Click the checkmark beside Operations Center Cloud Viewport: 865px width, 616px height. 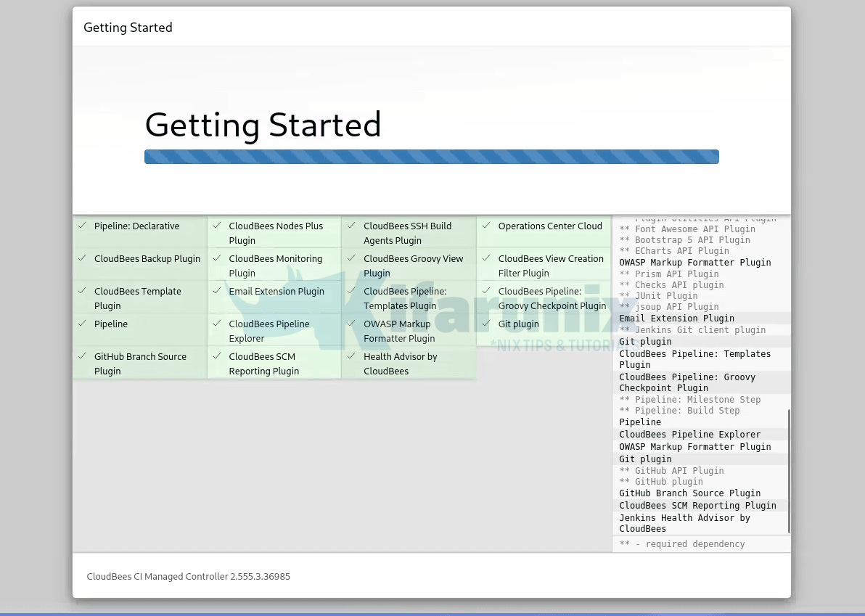[x=486, y=226]
